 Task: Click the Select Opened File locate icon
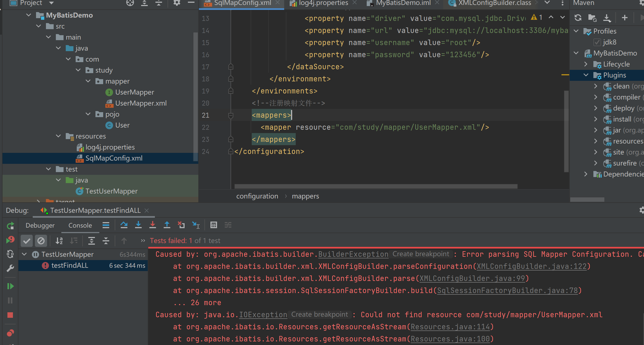(130, 3)
